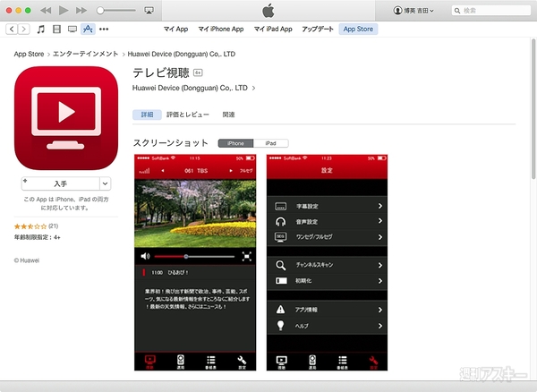
Task: Click the red テレビ視聴 app icon
Action: pos(66,118)
